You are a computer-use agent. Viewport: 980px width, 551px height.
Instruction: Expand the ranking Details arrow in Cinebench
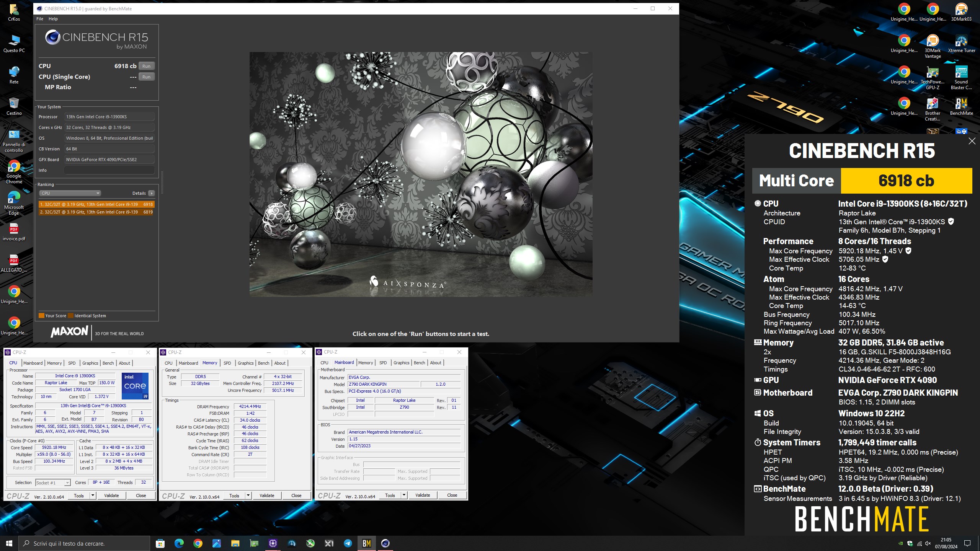[x=152, y=193]
